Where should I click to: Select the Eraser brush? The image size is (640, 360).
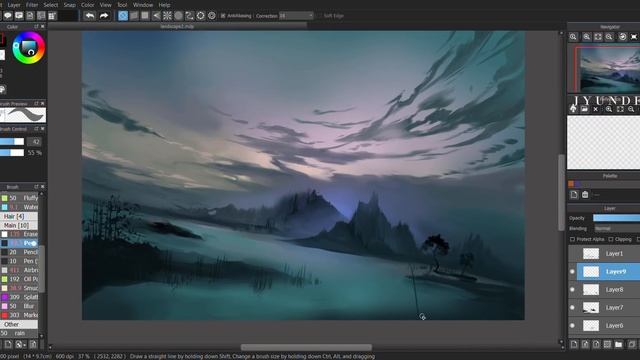pos(19,234)
